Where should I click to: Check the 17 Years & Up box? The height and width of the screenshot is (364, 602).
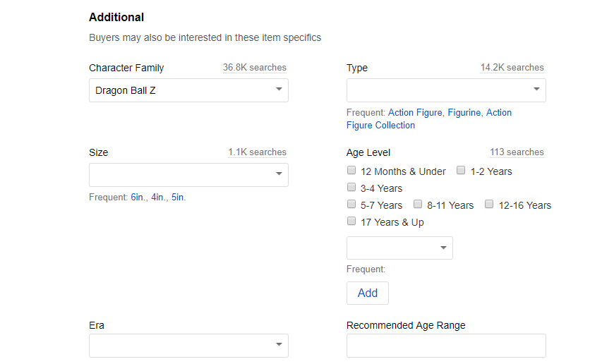[351, 221]
